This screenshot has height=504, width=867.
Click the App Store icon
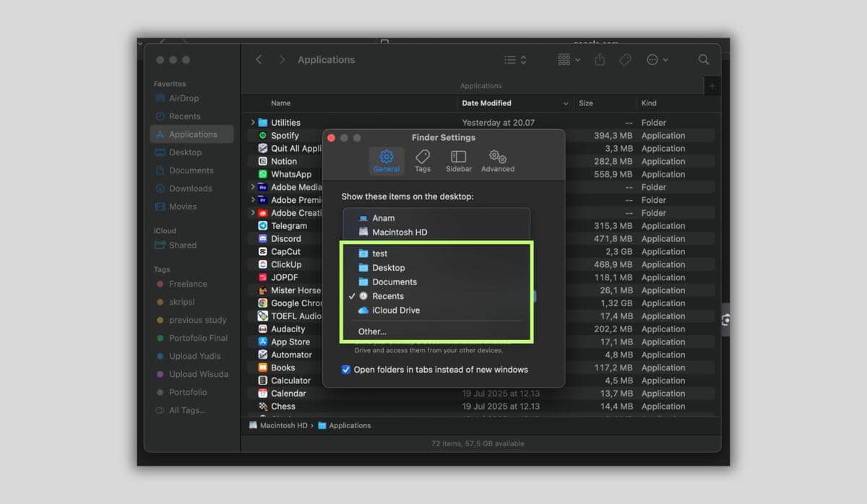click(x=263, y=342)
